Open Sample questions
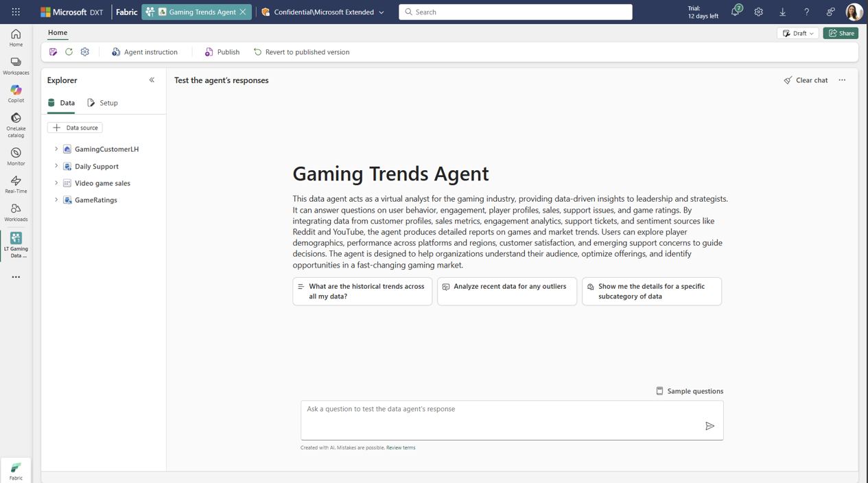Image resolution: width=868 pixels, height=483 pixels. [x=690, y=391]
